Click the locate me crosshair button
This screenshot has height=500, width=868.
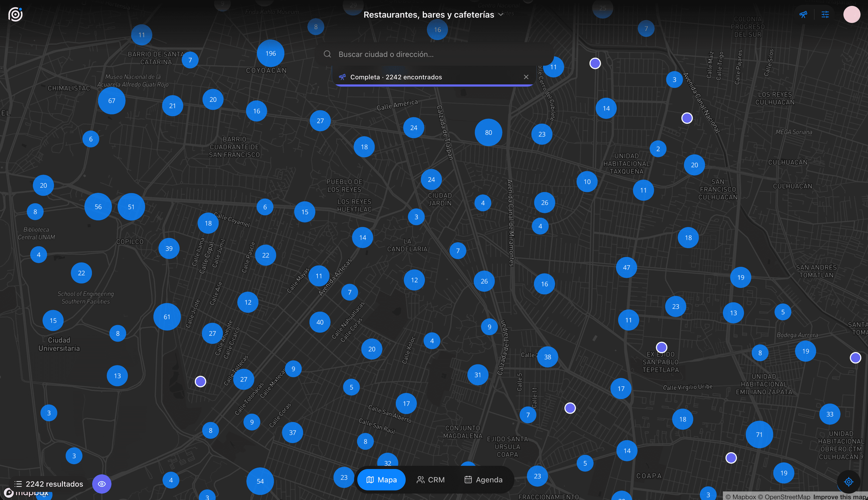coord(848,482)
